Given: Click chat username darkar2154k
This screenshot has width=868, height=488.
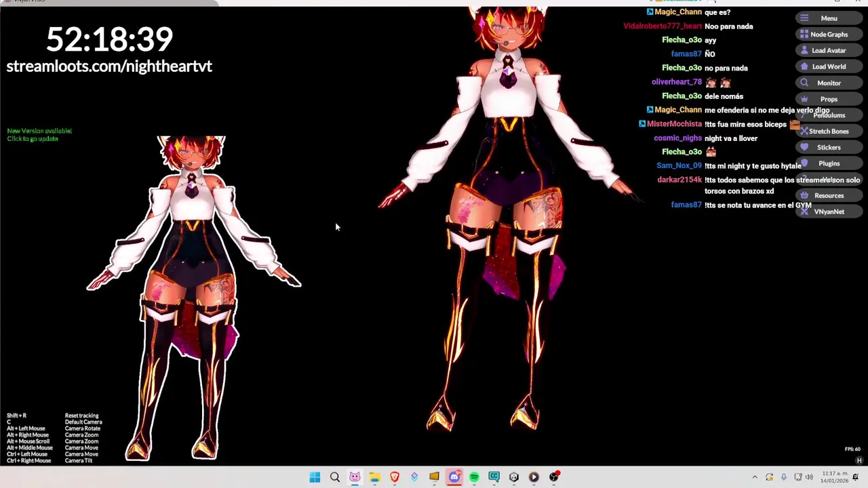Looking at the screenshot, I should 679,180.
